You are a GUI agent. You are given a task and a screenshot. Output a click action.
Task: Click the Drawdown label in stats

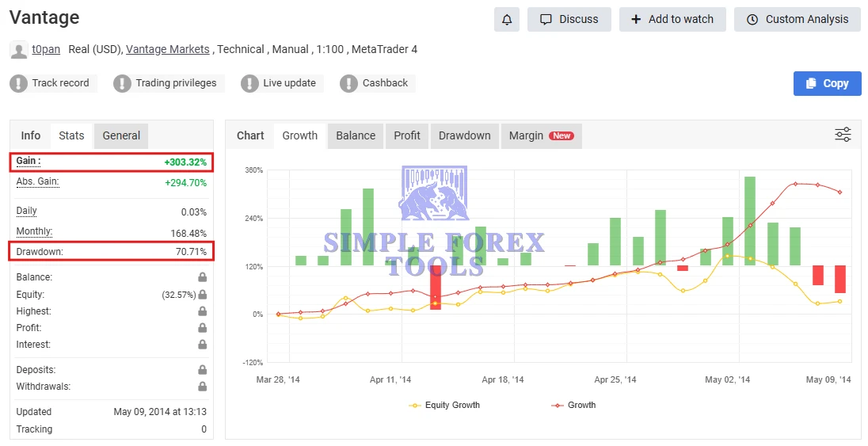[x=40, y=252]
